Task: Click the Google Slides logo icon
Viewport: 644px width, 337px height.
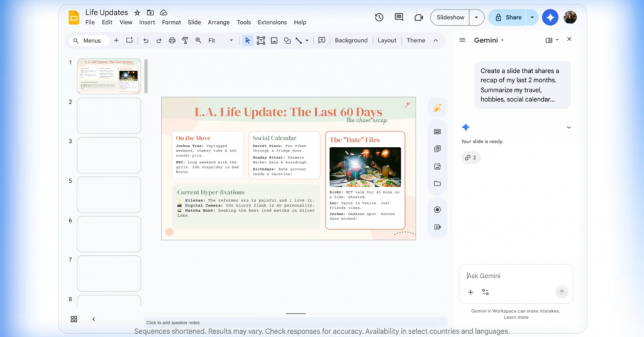Action: click(74, 17)
